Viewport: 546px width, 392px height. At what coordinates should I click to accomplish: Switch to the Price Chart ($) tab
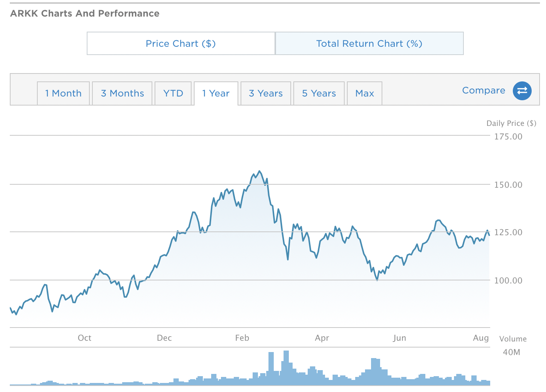click(x=181, y=43)
